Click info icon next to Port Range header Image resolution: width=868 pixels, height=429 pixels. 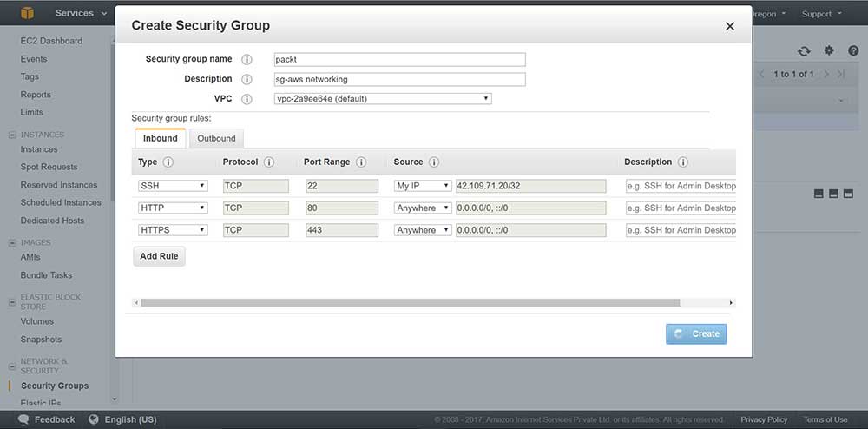click(361, 162)
